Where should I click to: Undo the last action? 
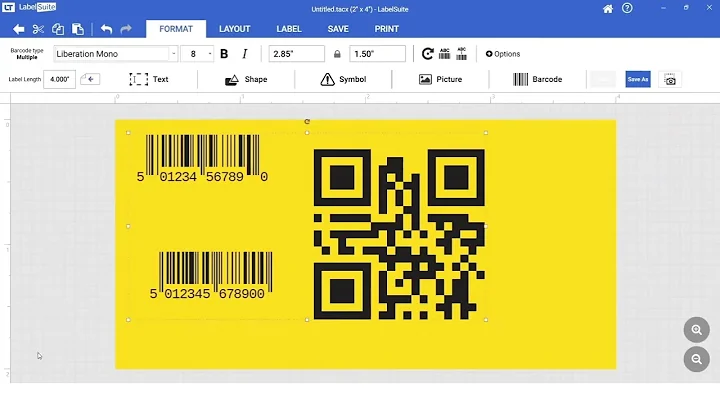click(x=106, y=29)
